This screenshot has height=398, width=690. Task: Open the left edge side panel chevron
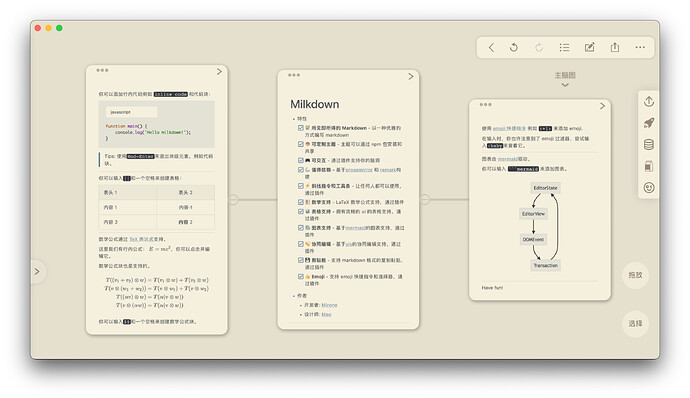(x=37, y=272)
